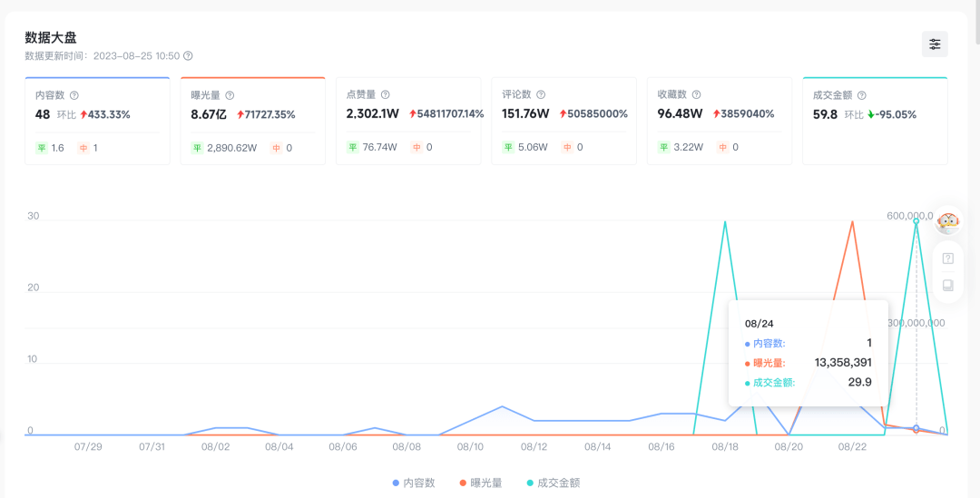
Task: Click the -95.05% change figure
Action: [896, 115]
